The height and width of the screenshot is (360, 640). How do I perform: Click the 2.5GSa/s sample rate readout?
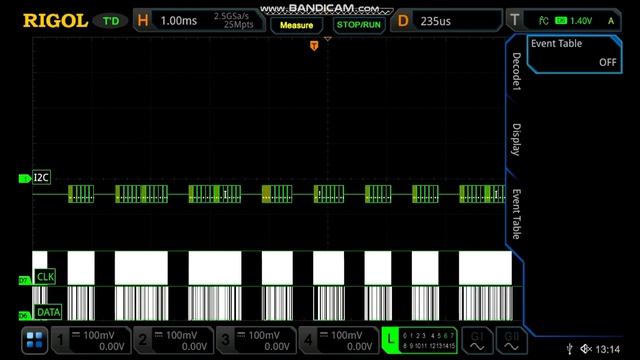[231, 16]
